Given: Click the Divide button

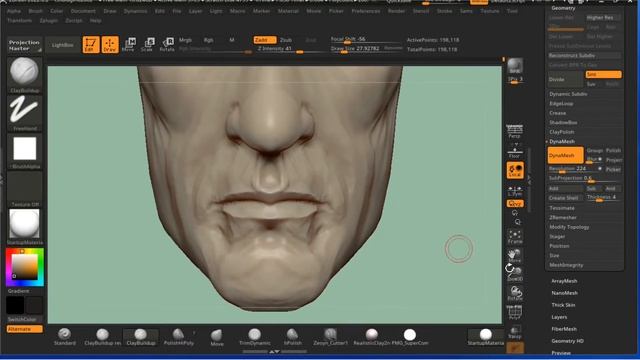Looking at the screenshot, I should (x=565, y=79).
